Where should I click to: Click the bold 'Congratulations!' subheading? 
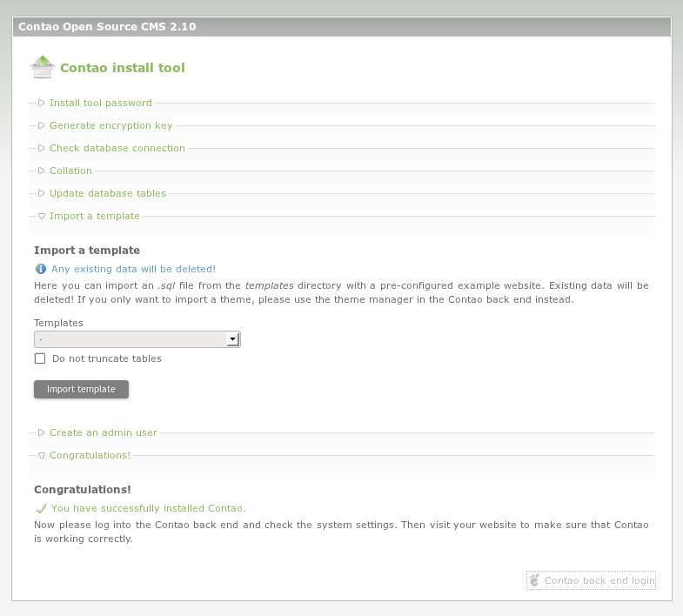[83, 489]
